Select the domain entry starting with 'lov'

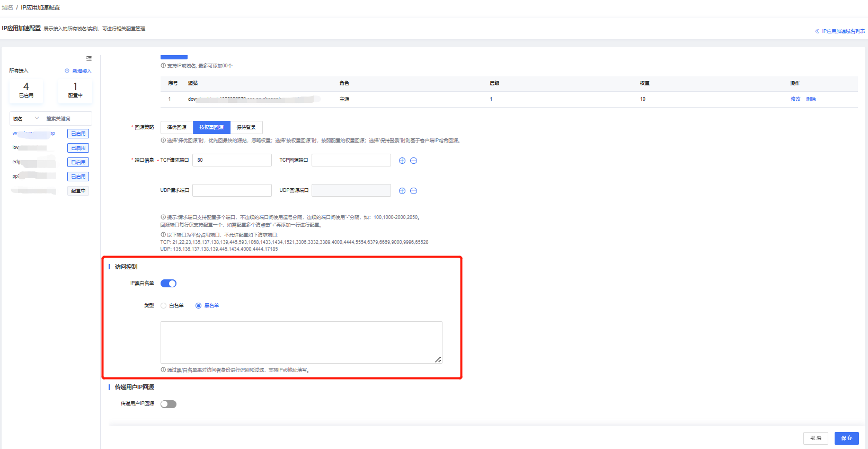30,148
